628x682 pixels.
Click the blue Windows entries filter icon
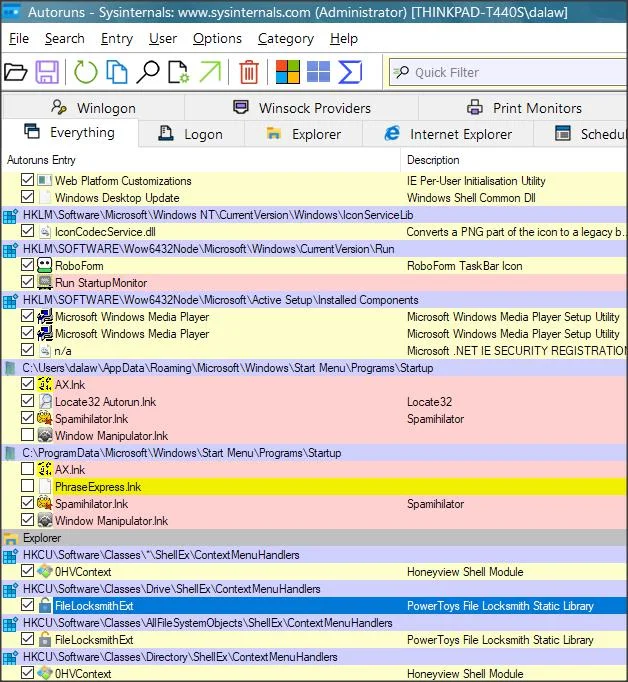click(x=318, y=72)
